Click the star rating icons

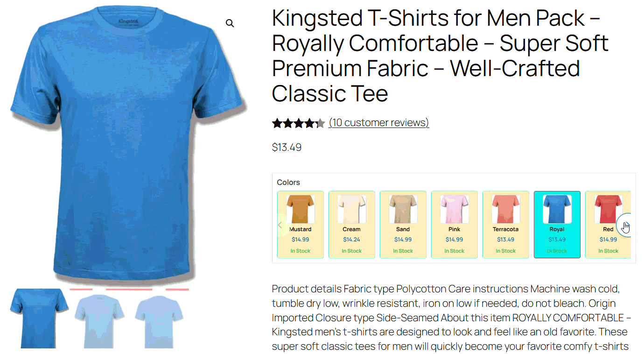click(x=298, y=123)
